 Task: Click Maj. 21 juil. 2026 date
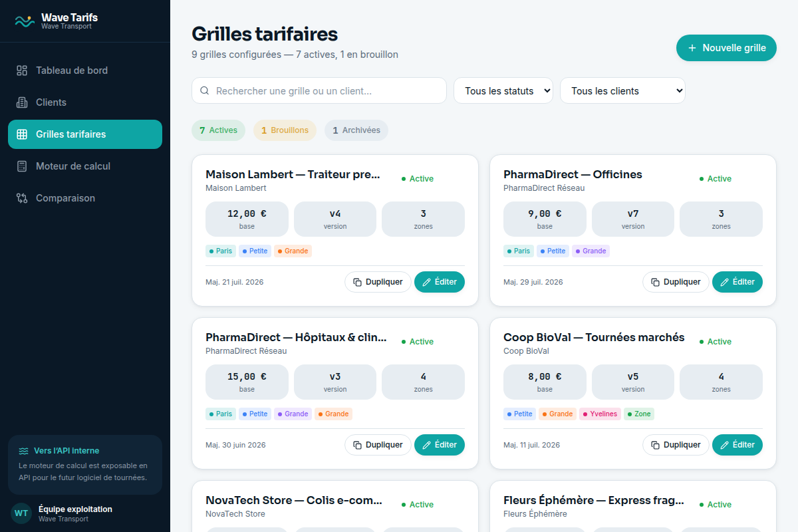pyautogui.click(x=235, y=282)
